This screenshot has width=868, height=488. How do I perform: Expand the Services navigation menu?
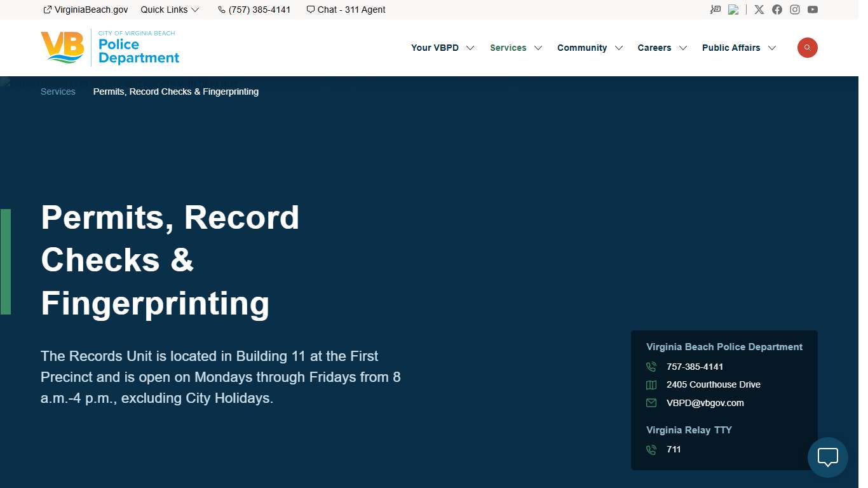point(508,48)
